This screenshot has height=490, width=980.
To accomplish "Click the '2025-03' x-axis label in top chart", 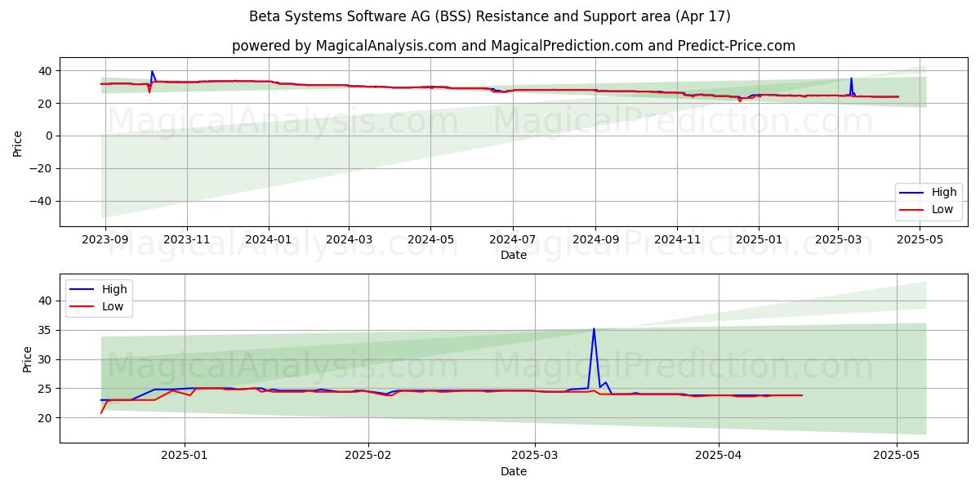I will [x=837, y=240].
